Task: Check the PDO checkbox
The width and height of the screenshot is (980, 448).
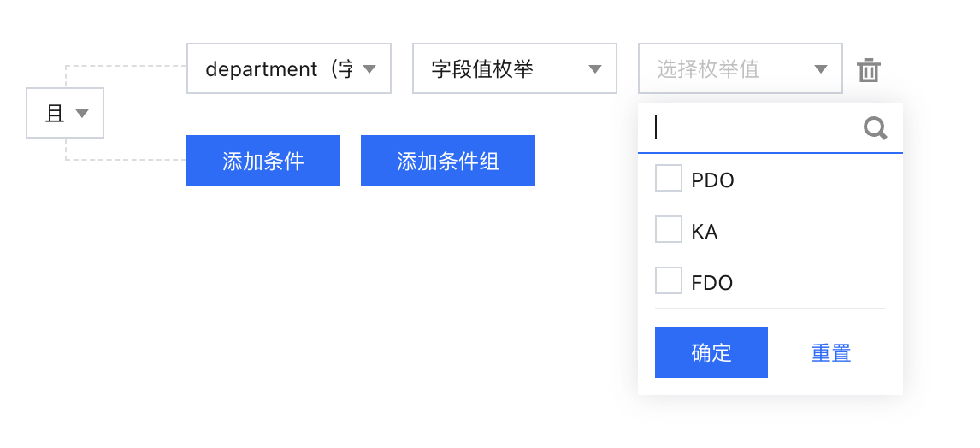Action: point(668,179)
